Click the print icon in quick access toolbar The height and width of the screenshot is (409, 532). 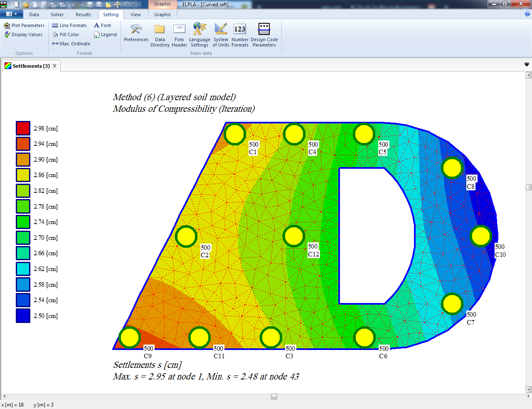[118, 5]
